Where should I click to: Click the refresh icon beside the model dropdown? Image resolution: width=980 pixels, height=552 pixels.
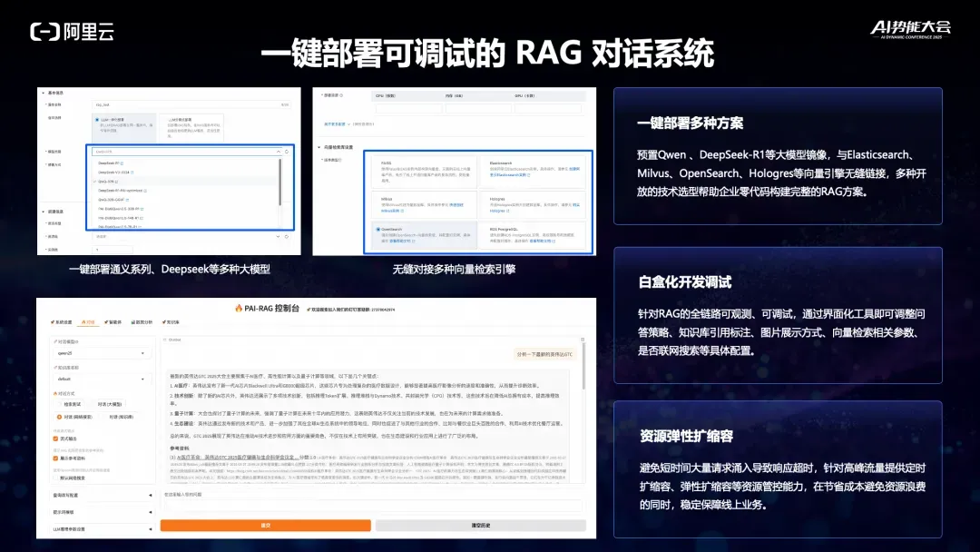click(287, 152)
